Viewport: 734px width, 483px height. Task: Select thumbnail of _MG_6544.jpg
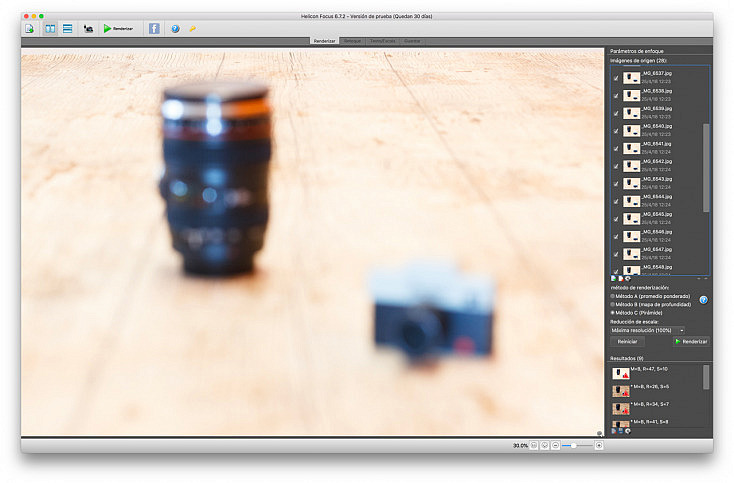(x=631, y=201)
